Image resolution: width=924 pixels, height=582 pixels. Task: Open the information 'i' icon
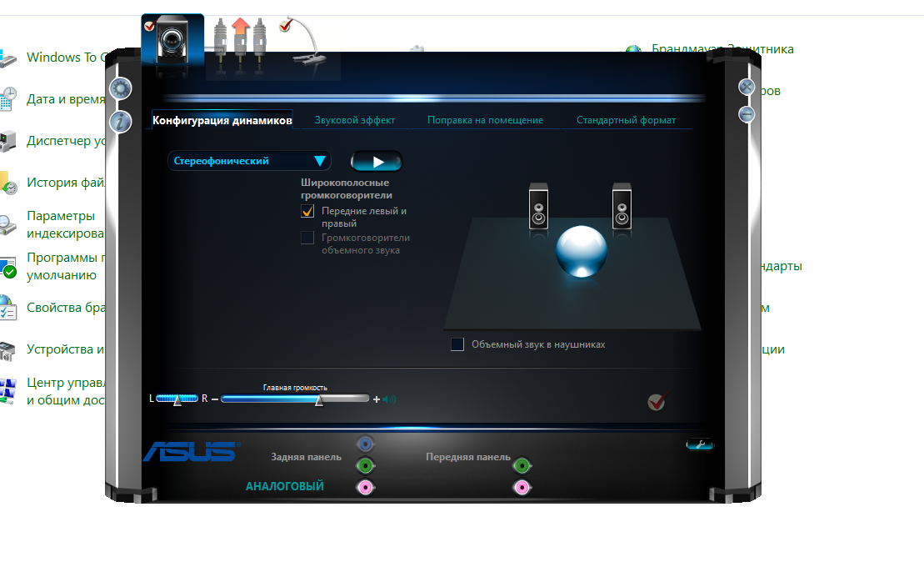click(x=120, y=122)
